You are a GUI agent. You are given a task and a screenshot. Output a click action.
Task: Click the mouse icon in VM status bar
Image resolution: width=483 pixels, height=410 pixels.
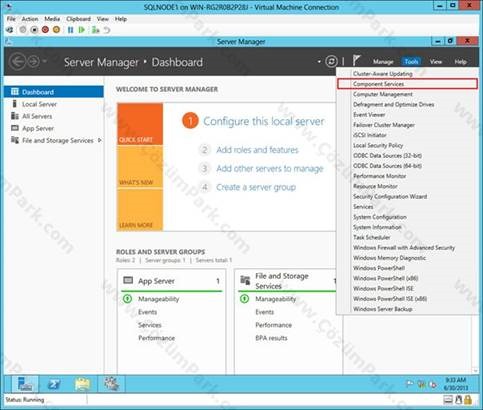459,400
